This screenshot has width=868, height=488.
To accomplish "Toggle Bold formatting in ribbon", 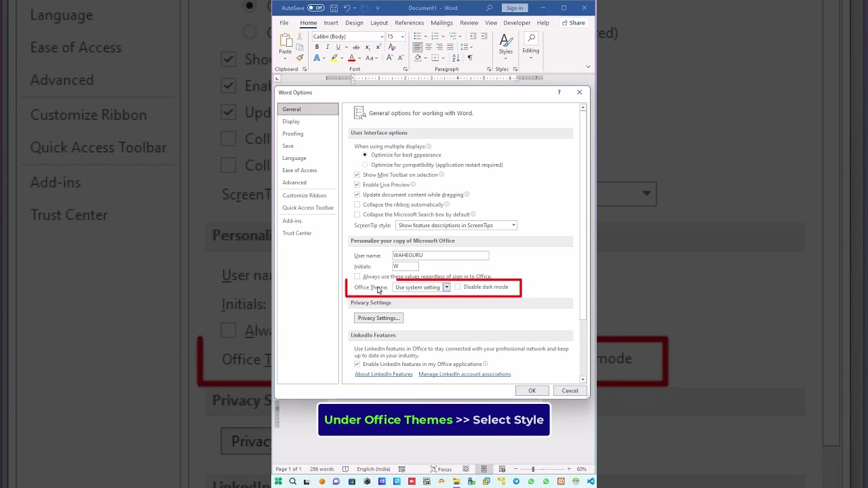I will pos(317,47).
